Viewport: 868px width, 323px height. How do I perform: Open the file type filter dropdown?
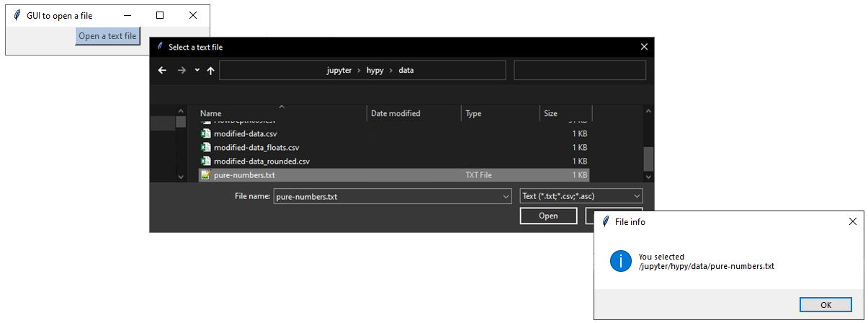(x=581, y=196)
